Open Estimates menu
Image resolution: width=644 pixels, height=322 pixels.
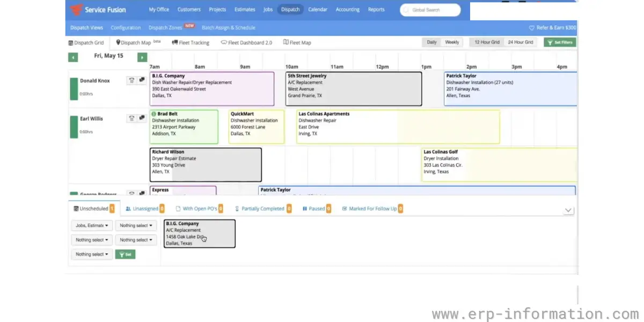[x=245, y=10]
